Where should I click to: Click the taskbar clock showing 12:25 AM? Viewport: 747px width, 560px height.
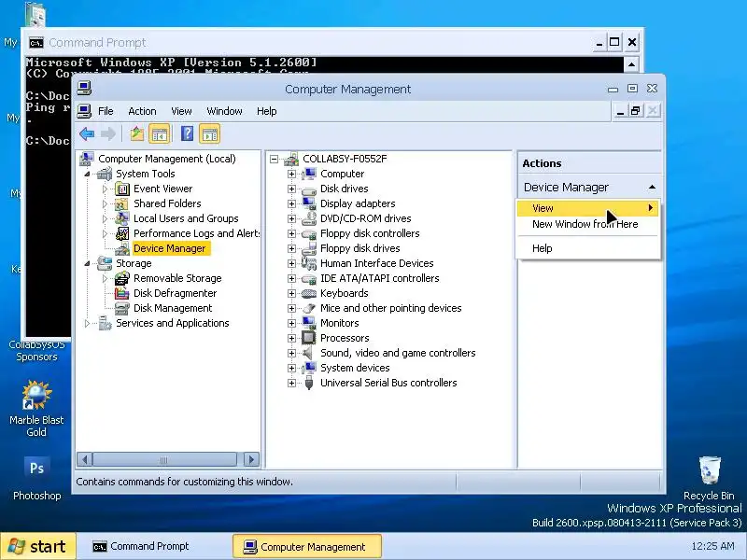point(712,546)
